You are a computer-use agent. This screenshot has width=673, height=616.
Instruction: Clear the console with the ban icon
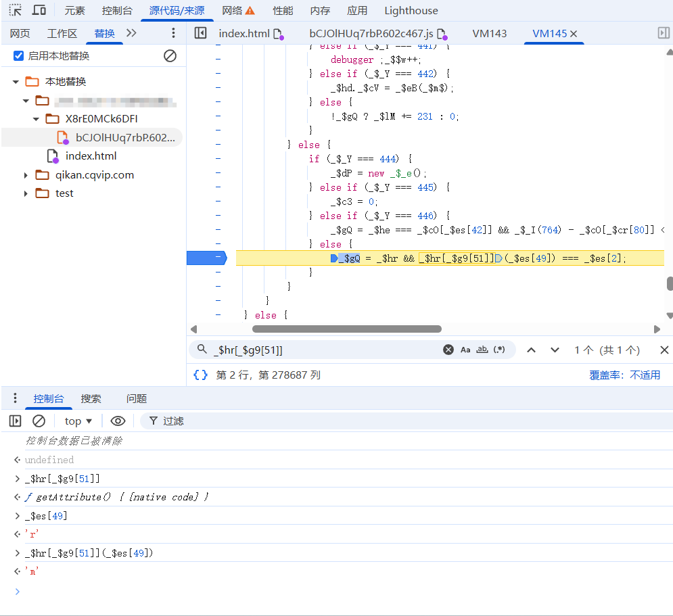39,421
